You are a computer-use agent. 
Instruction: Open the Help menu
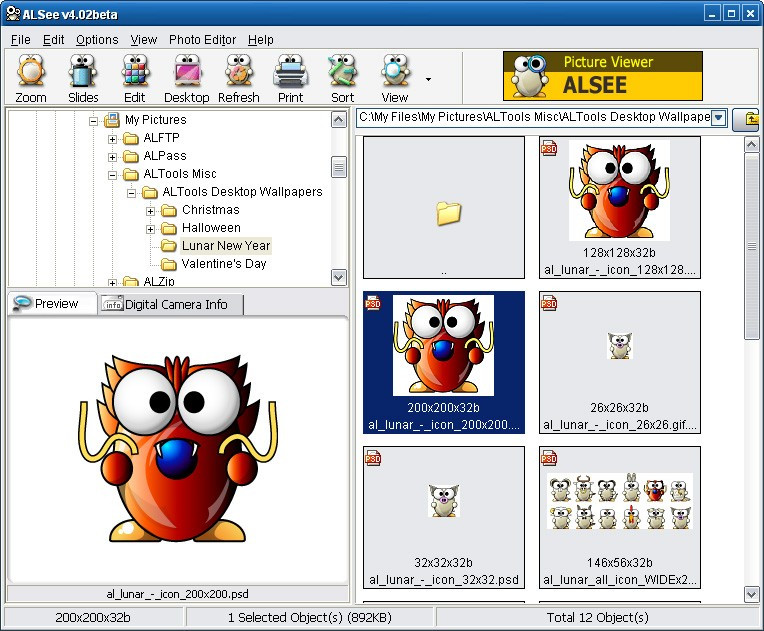[x=260, y=39]
